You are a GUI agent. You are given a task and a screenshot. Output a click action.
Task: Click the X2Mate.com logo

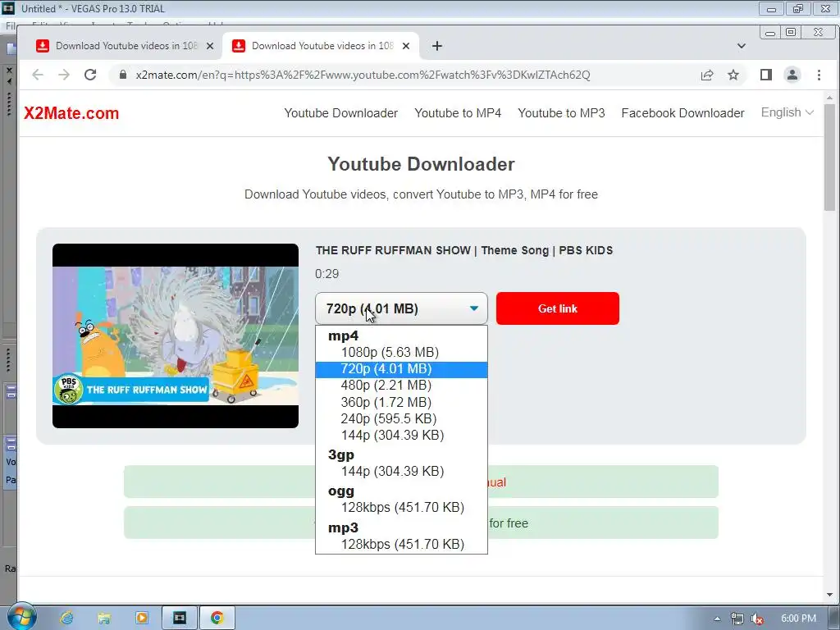point(71,113)
